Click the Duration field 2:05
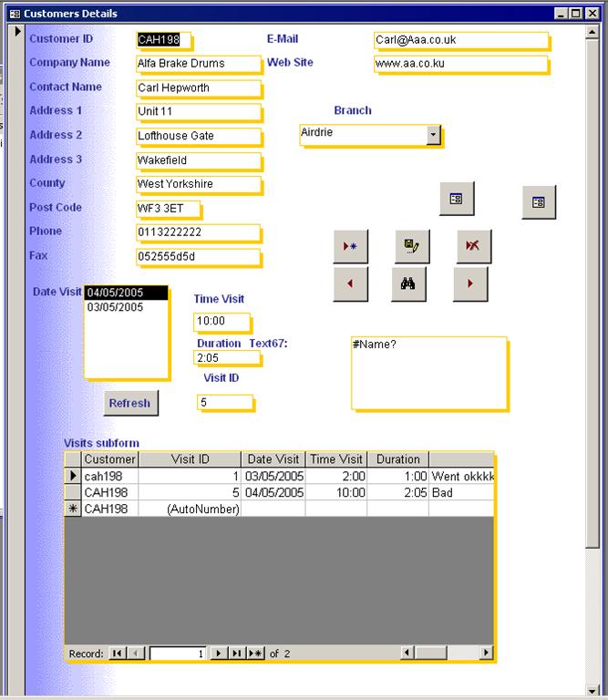Screen dimensions: 608x700 pos(227,357)
